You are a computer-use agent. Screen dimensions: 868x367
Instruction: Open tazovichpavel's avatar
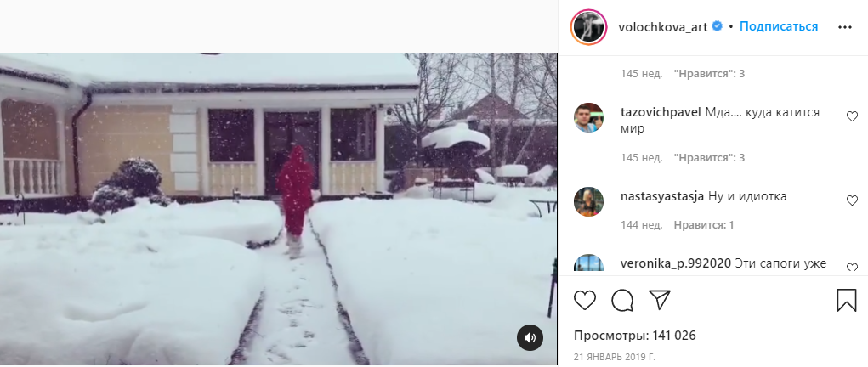[x=588, y=117]
